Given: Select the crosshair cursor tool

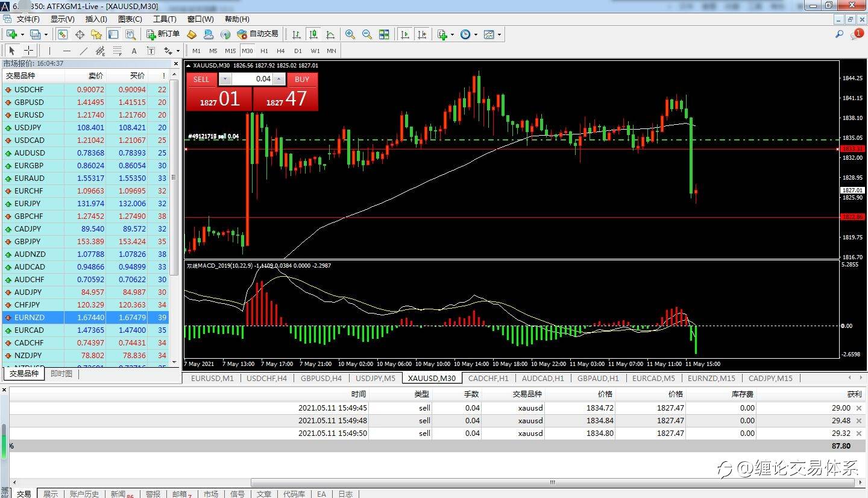Looking at the screenshot, I should click(28, 51).
